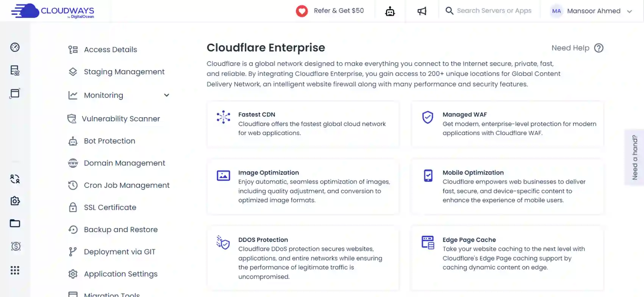
Task: Click the Edge Page Cache card title
Action: coord(469,240)
